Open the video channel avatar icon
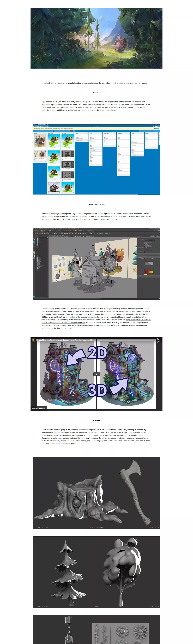 [x=33, y=340]
